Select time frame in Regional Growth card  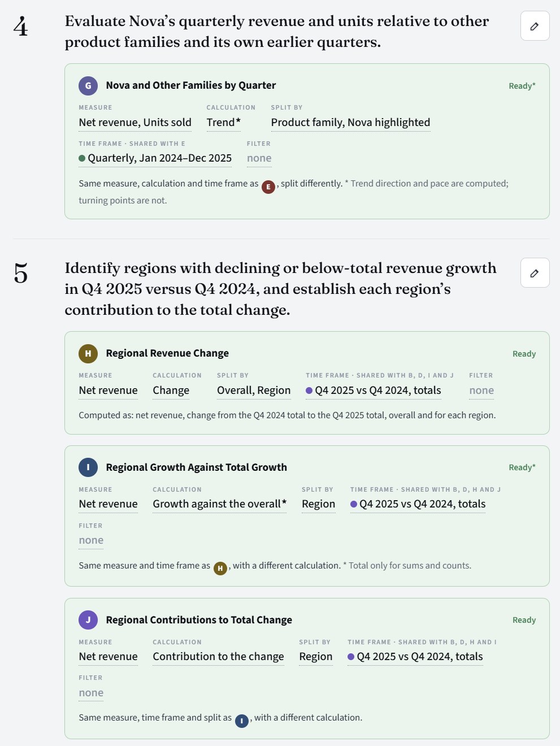pos(418,504)
